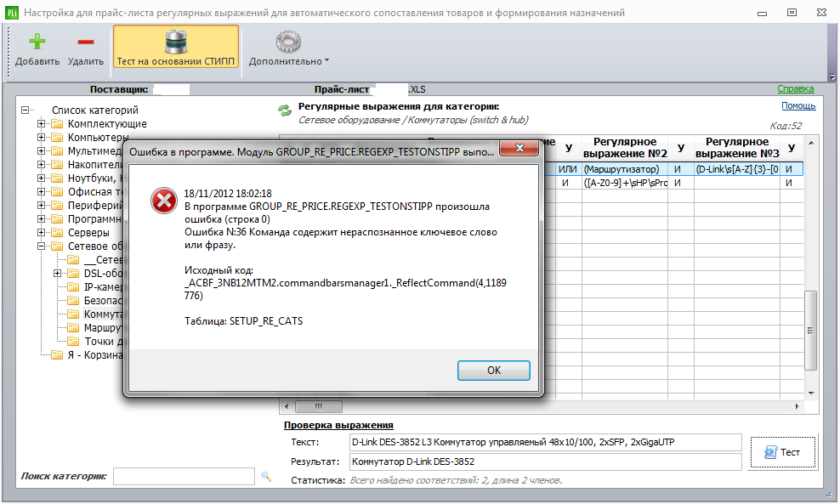Expand the Ноутбуки category
Image resolution: width=840 pixels, height=504 pixels.
tap(42, 178)
